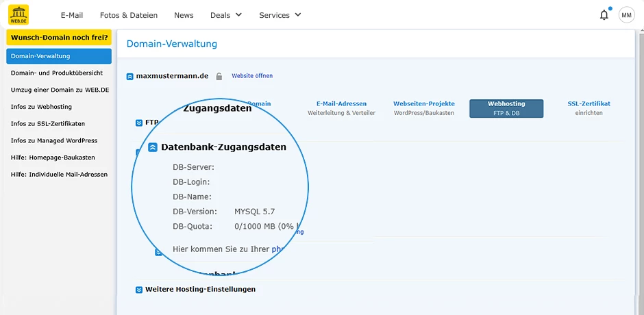Go to E-Mail in top navigation
Screen dimensions: 644x315
tap(72, 15)
